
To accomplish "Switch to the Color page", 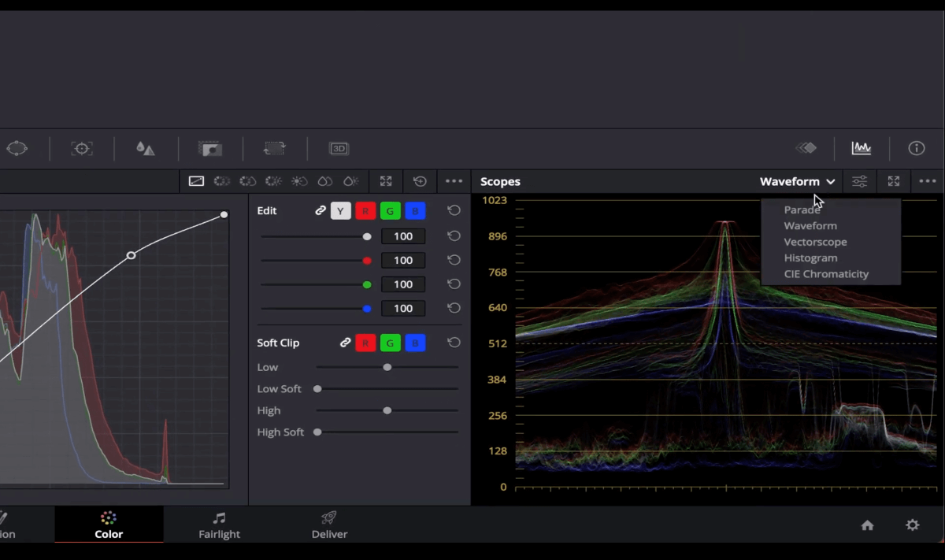I will click(109, 525).
